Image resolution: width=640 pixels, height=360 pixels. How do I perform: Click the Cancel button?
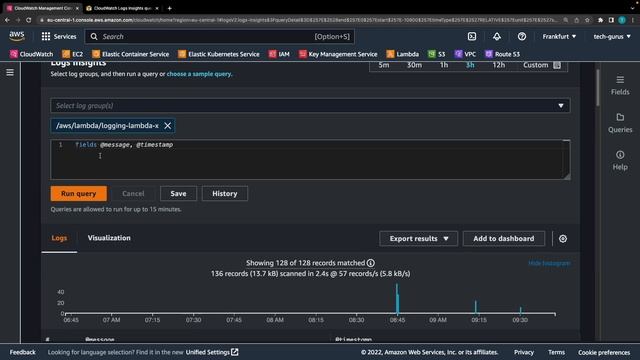click(133, 193)
